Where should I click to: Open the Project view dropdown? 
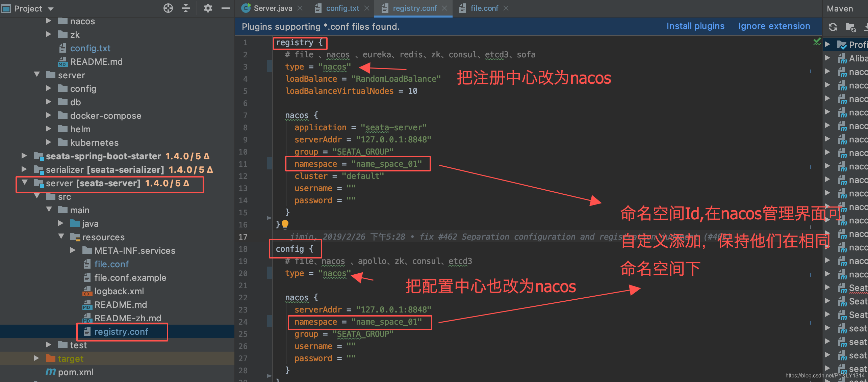pyautogui.click(x=51, y=9)
